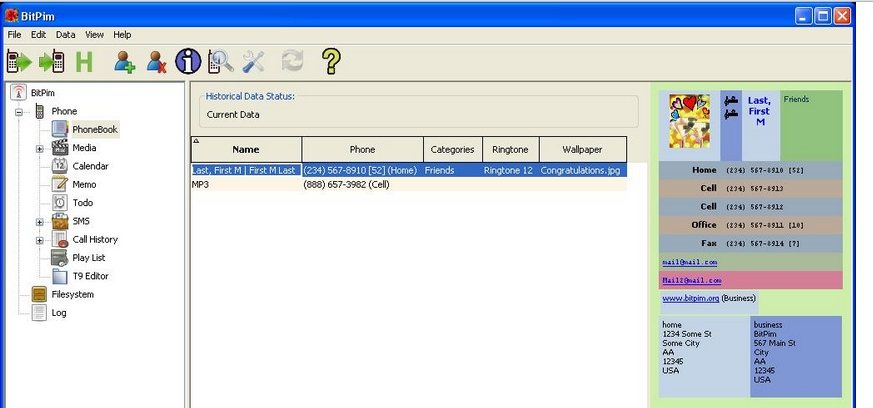Click the BitPim title bar app icon
873x408 pixels.
click(11, 15)
